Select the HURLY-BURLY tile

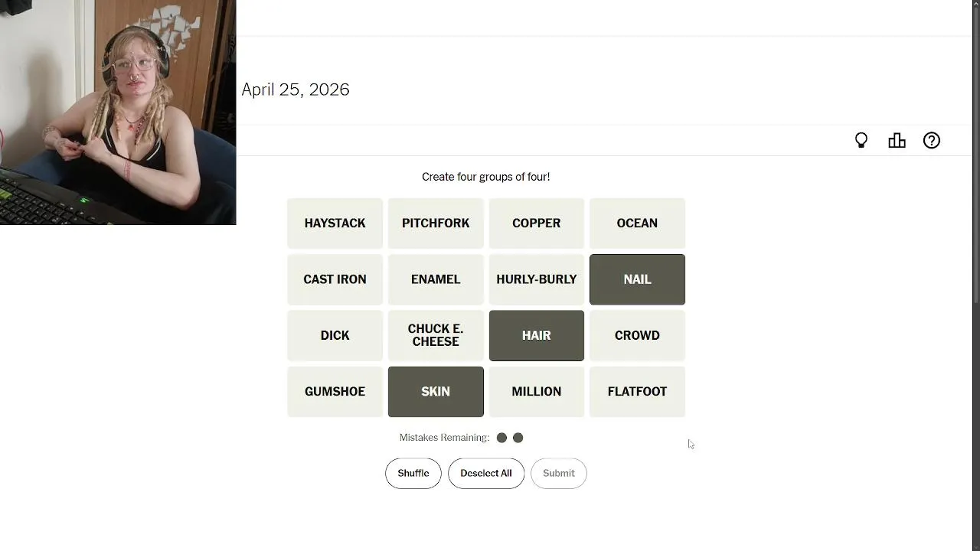[x=536, y=279]
